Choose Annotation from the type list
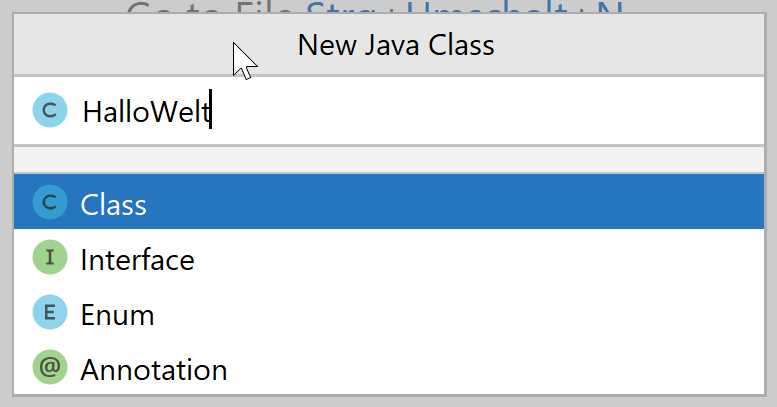777x407 pixels. 154,370
